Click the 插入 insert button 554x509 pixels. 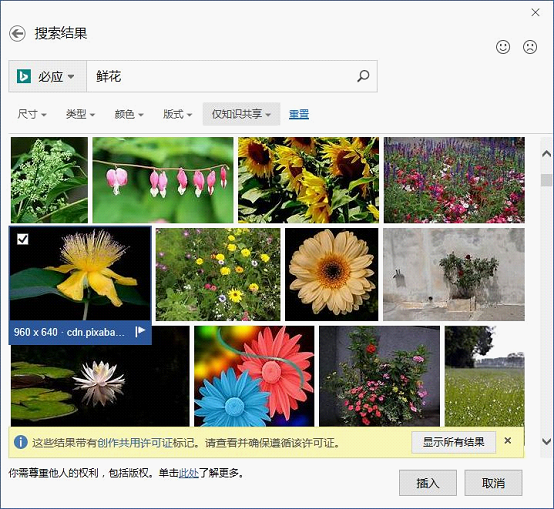point(428,483)
